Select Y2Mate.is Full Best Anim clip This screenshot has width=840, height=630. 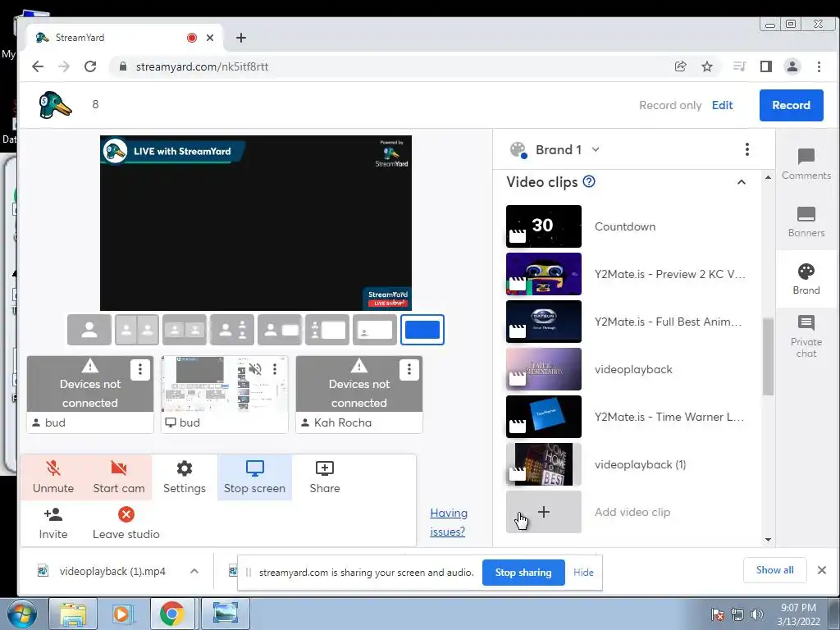coord(544,322)
